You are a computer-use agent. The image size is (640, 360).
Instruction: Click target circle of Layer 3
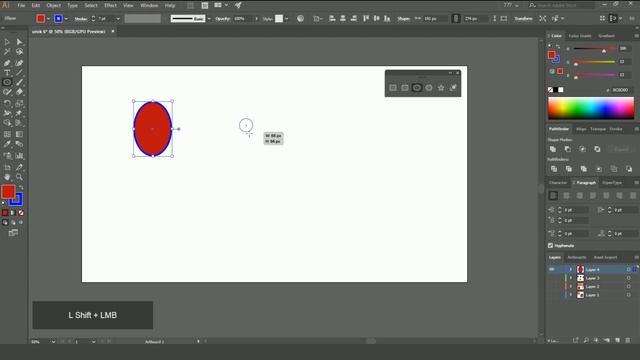[x=629, y=278]
